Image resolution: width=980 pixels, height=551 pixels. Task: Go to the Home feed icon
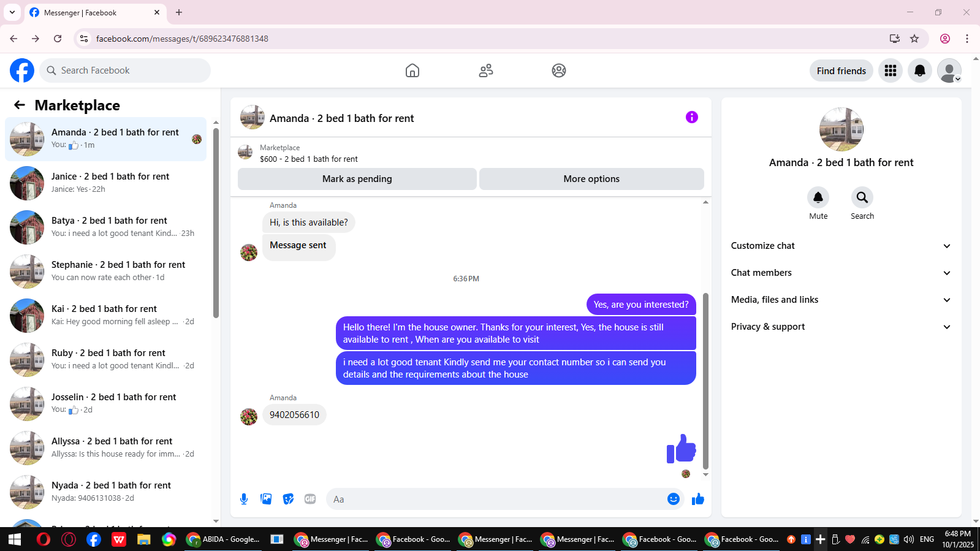(412, 70)
